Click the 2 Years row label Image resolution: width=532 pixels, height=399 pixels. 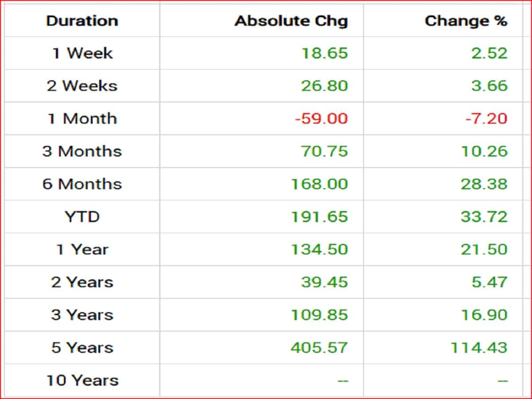(x=82, y=282)
